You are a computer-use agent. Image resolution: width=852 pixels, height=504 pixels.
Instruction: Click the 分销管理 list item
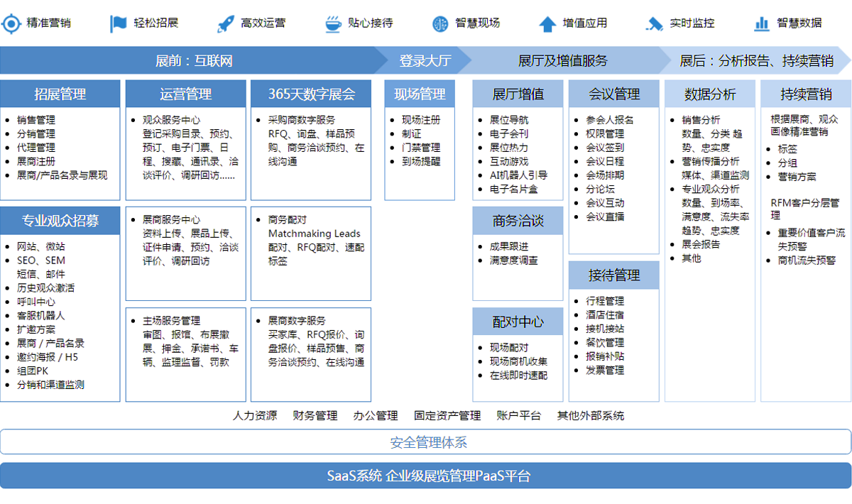click(x=35, y=133)
